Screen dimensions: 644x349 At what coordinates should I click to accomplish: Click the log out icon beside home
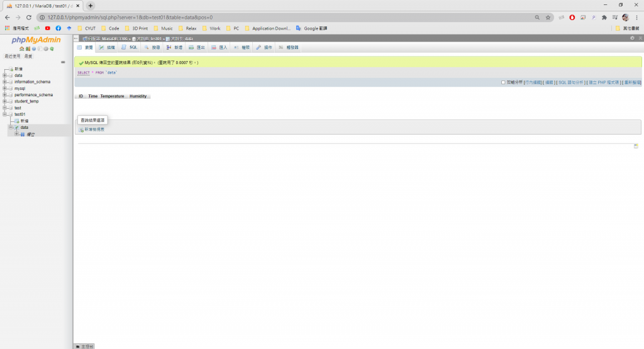28,49
